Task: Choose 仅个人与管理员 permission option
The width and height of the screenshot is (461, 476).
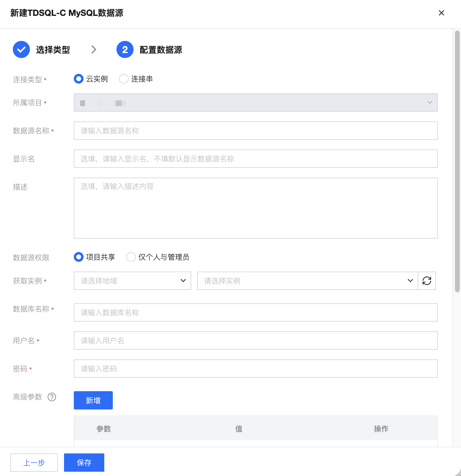Action: tap(131, 257)
